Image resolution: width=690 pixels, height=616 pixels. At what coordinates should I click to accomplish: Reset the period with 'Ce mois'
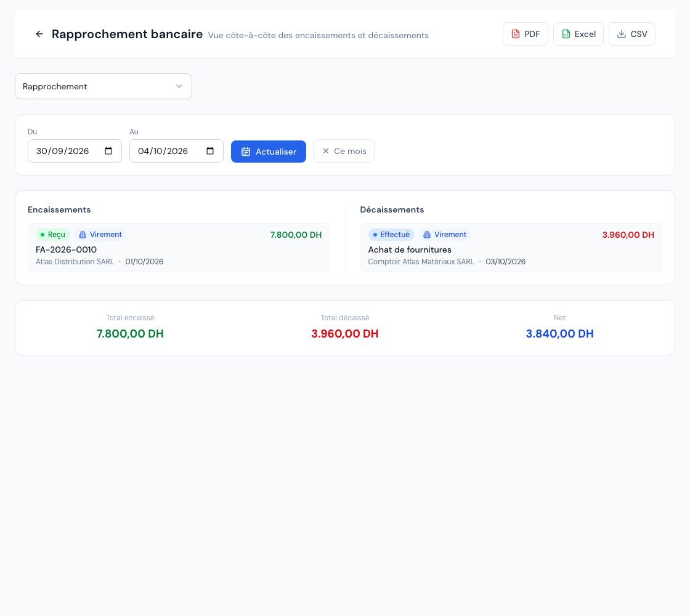344,151
